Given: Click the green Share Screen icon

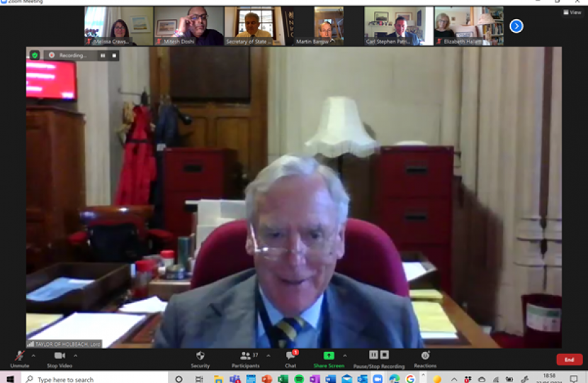Looking at the screenshot, I should (x=329, y=355).
